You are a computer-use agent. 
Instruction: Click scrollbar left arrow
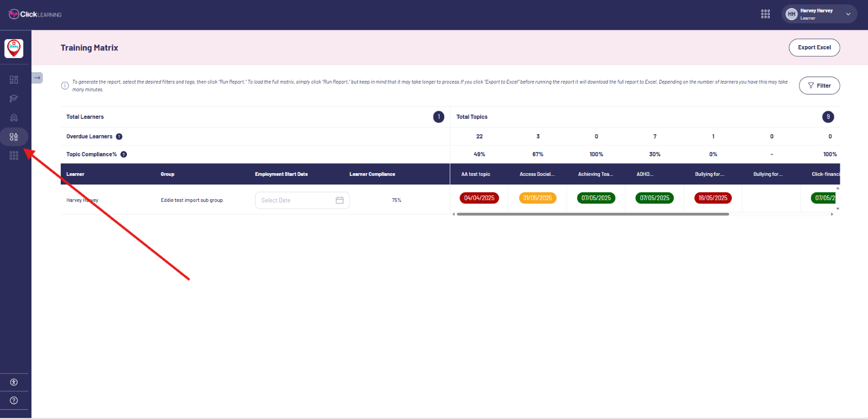(454, 214)
